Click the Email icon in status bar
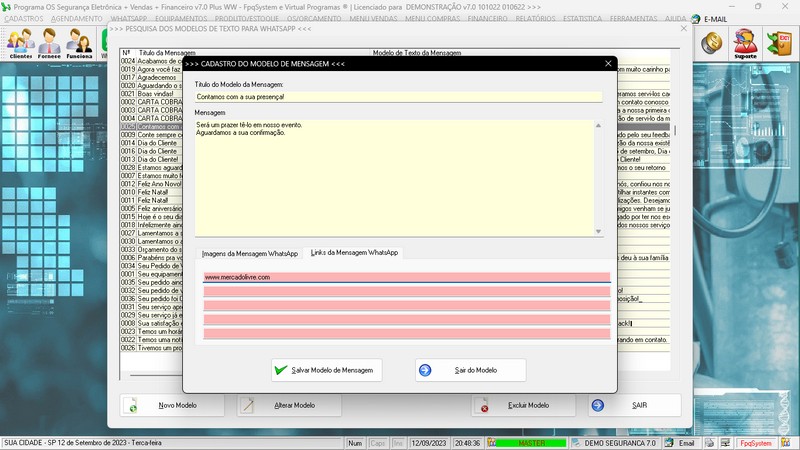This screenshot has height=450, width=800. click(669, 443)
